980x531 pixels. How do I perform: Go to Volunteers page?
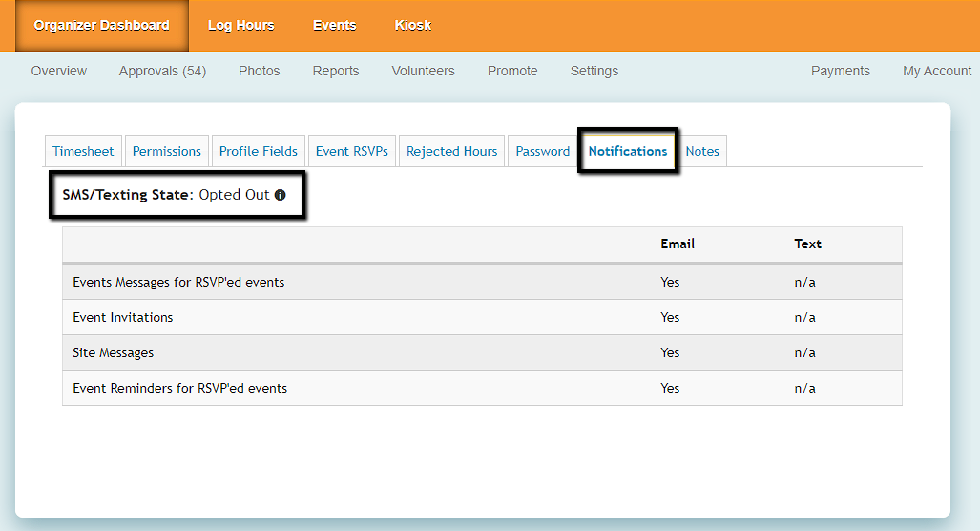point(423,71)
